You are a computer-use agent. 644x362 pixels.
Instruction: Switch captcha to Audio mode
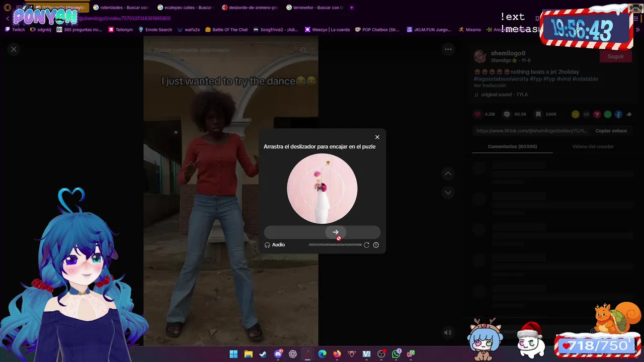pos(275,245)
